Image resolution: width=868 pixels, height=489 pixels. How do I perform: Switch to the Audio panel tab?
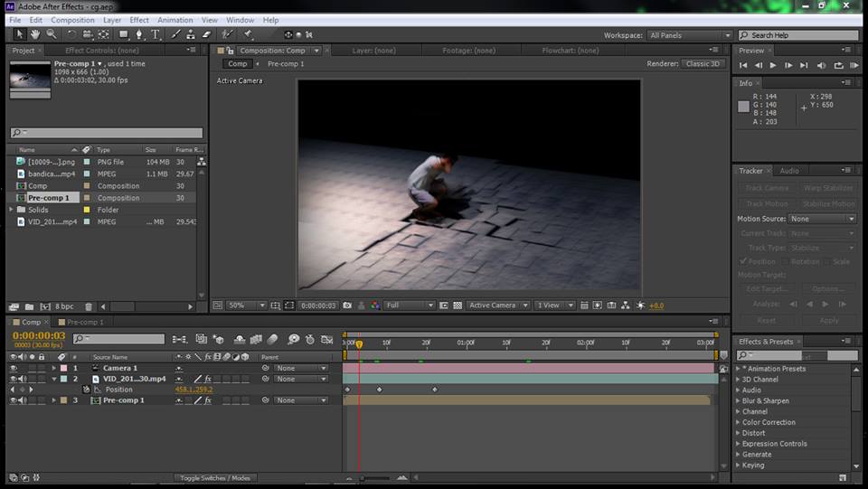point(788,171)
